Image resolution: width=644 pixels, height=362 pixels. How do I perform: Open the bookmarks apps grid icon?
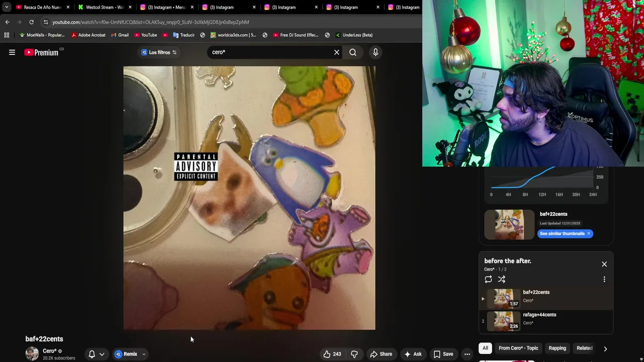7,35
